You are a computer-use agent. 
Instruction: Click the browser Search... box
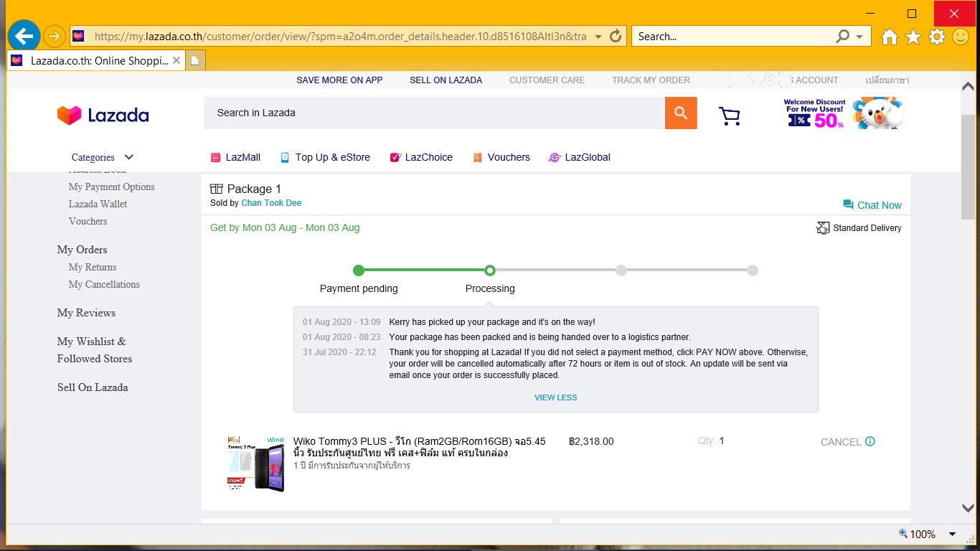tap(733, 36)
